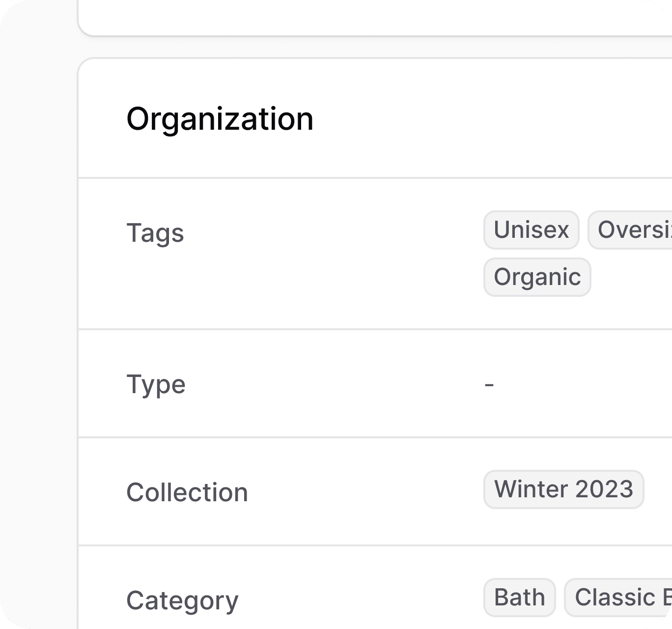Click blank header space right of Organization
The width and height of the screenshot is (672, 629).
[491, 119]
